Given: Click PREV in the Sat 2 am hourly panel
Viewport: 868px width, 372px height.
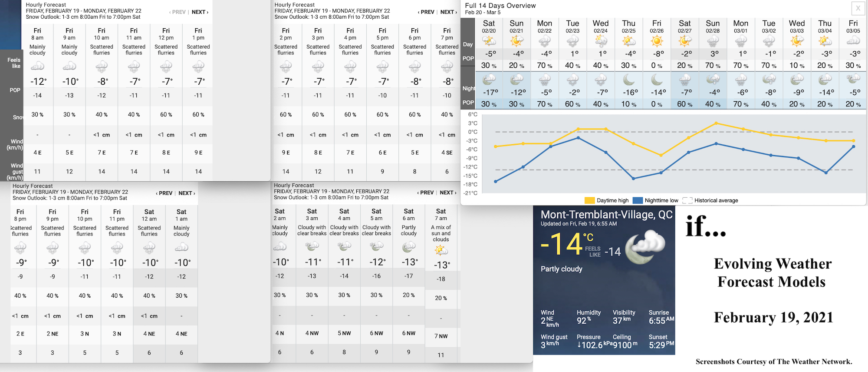Looking at the screenshot, I should pos(426,193).
